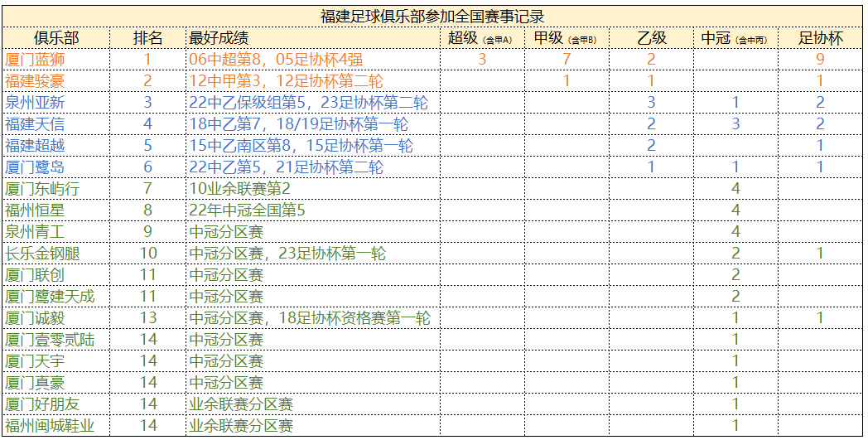The image size is (868, 440).
Task: Select the club cell 厦门东屿行
Action: point(56,188)
